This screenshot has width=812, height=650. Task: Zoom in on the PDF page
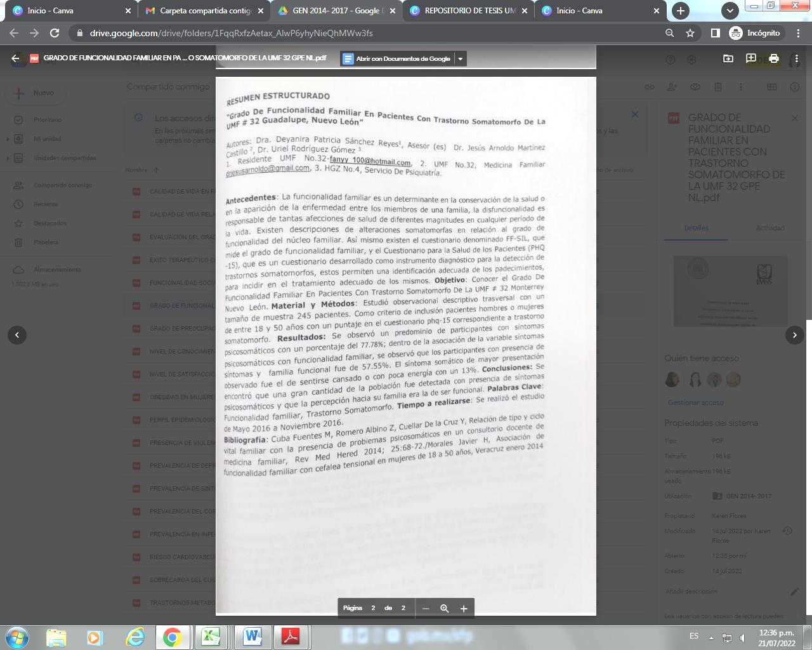[464, 608]
